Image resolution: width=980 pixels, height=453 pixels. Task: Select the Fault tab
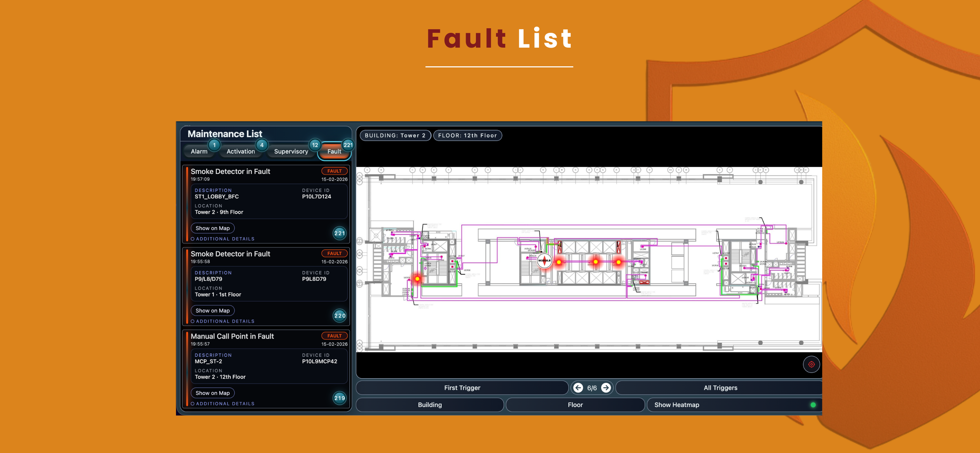tap(334, 151)
